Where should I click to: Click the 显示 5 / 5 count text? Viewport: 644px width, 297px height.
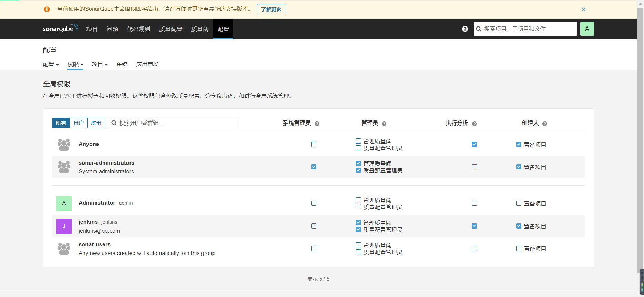(x=318, y=279)
